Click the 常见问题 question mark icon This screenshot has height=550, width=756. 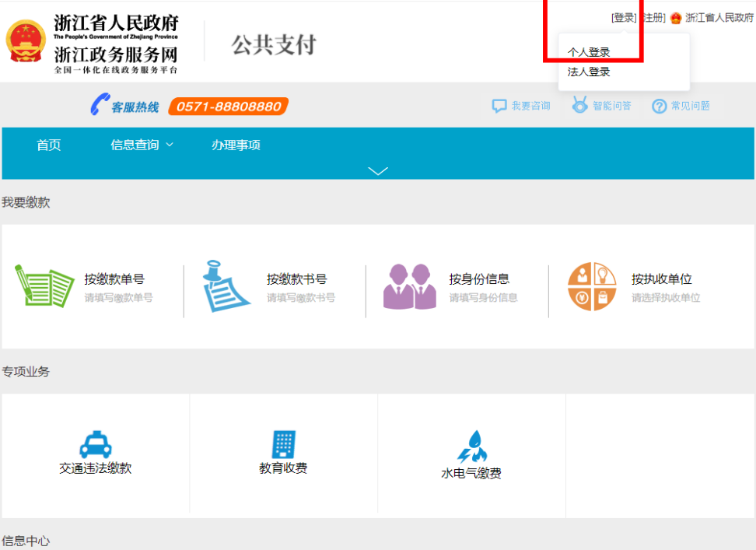[x=660, y=106]
